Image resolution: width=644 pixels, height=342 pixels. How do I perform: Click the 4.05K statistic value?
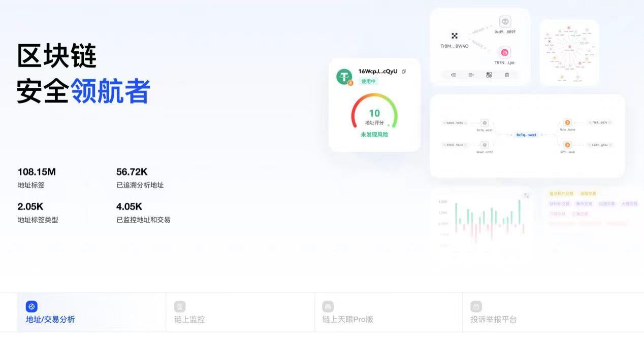pos(129,207)
